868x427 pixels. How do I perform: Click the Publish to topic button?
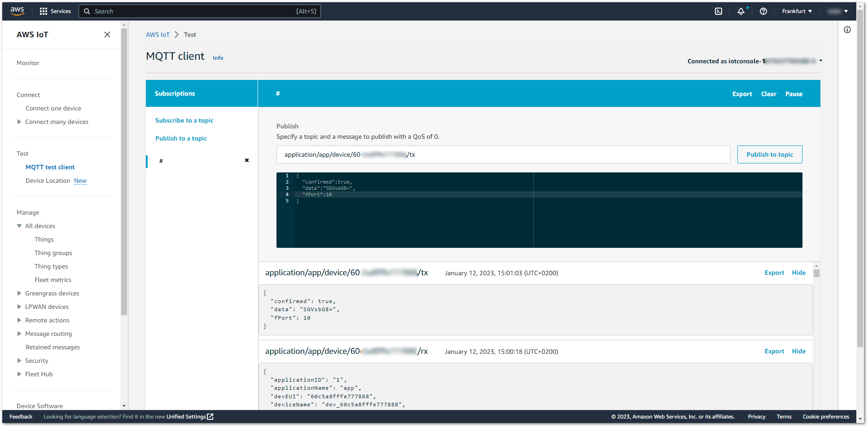coord(770,154)
